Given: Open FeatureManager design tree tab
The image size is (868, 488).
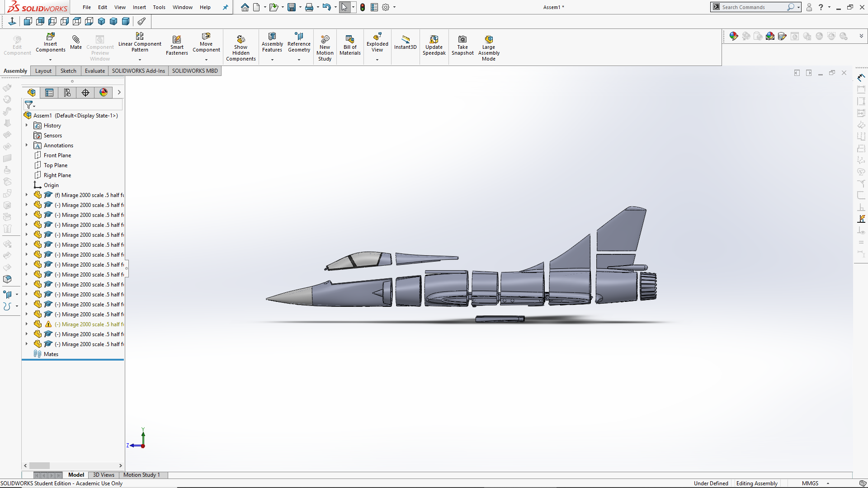Looking at the screenshot, I should (31, 93).
